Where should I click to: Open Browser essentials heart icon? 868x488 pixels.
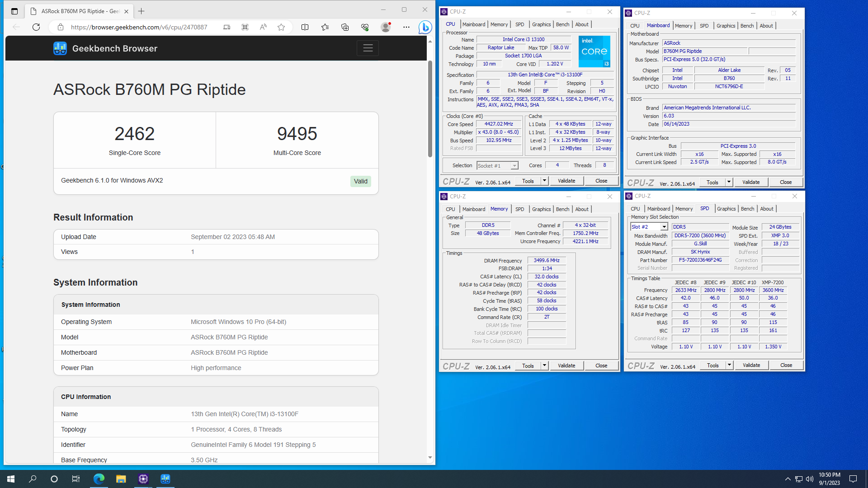click(365, 27)
